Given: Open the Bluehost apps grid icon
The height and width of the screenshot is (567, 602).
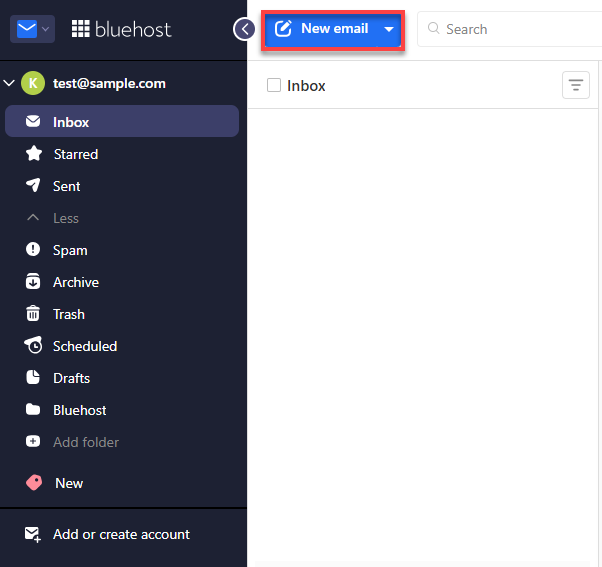Looking at the screenshot, I should (x=81, y=29).
